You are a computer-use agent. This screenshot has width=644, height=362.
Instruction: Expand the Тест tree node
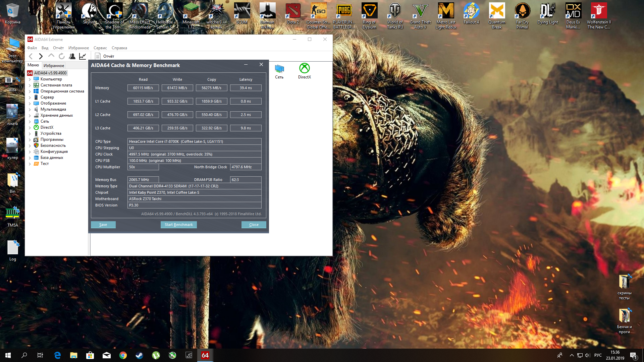pyautogui.click(x=30, y=164)
